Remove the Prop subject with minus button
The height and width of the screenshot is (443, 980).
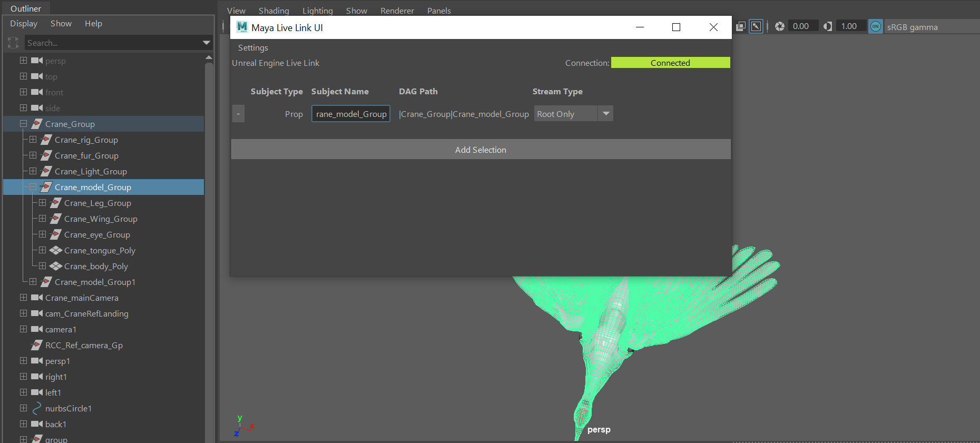coord(238,114)
